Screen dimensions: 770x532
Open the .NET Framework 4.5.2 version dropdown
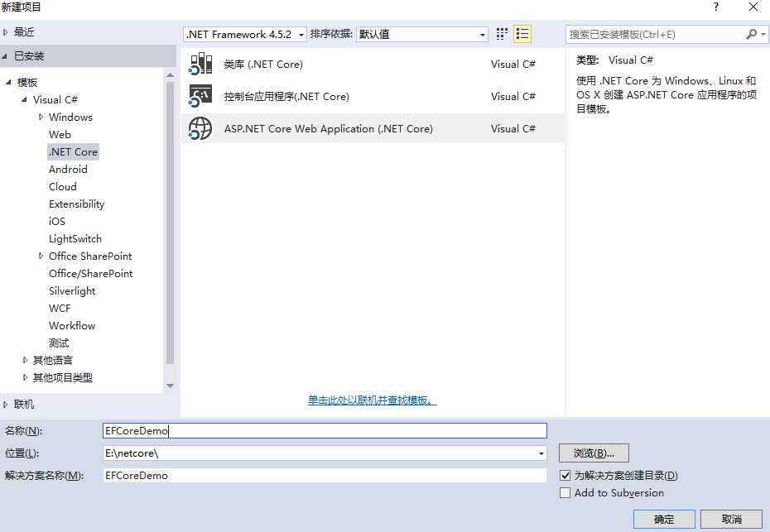pyautogui.click(x=245, y=35)
